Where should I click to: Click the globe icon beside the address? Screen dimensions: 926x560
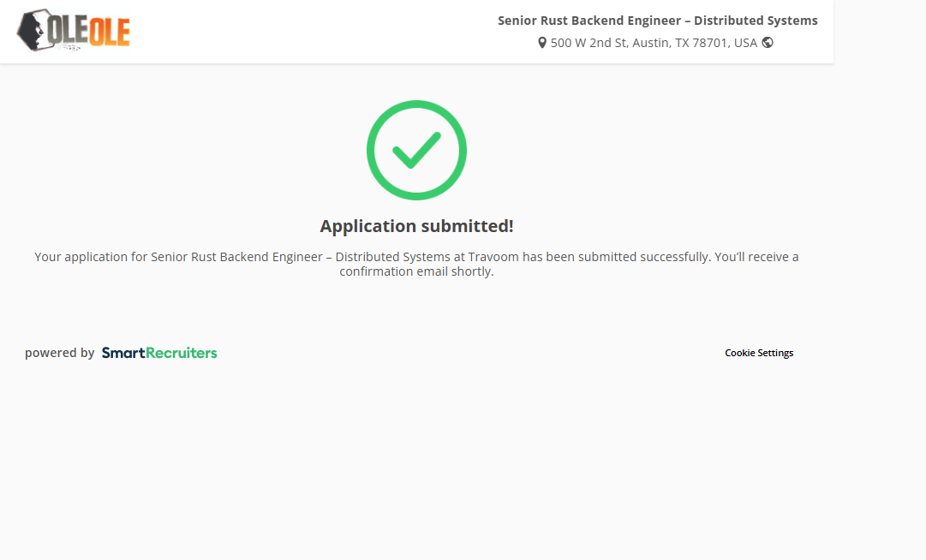(x=768, y=43)
